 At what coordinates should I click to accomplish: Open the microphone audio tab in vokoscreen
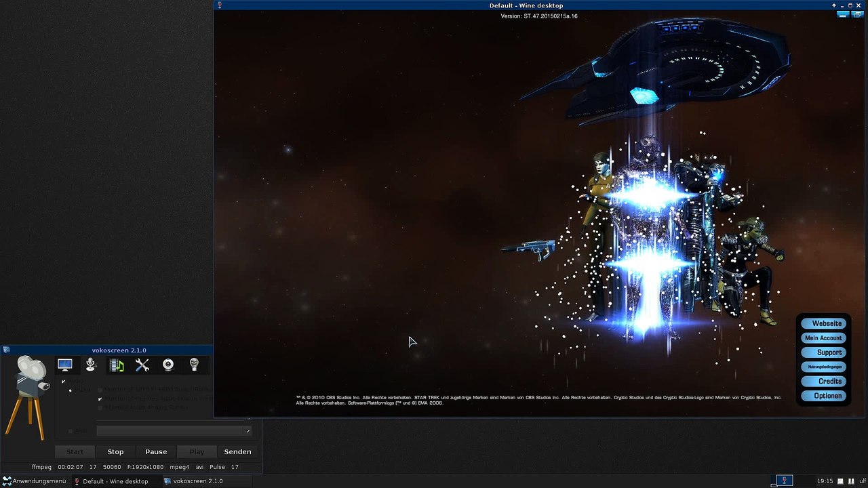pos(91,365)
